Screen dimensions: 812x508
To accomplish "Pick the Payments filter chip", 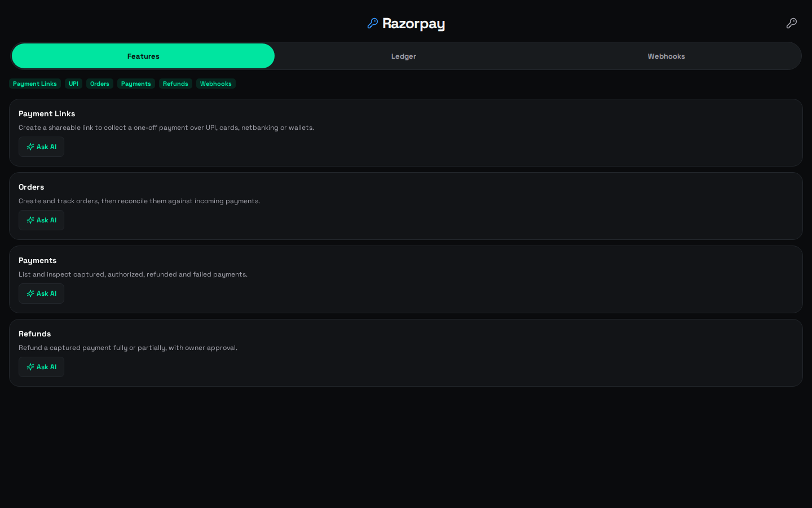I will 136,84.
